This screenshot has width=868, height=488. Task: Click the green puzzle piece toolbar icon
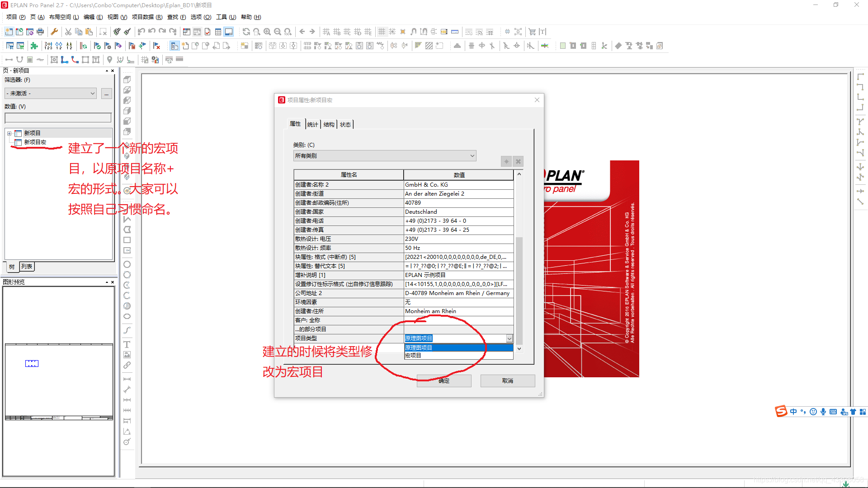pyautogui.click(x=34, y=46)
